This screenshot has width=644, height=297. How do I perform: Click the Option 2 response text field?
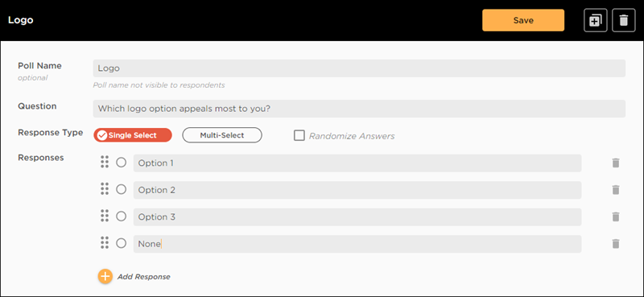point(357,190)
